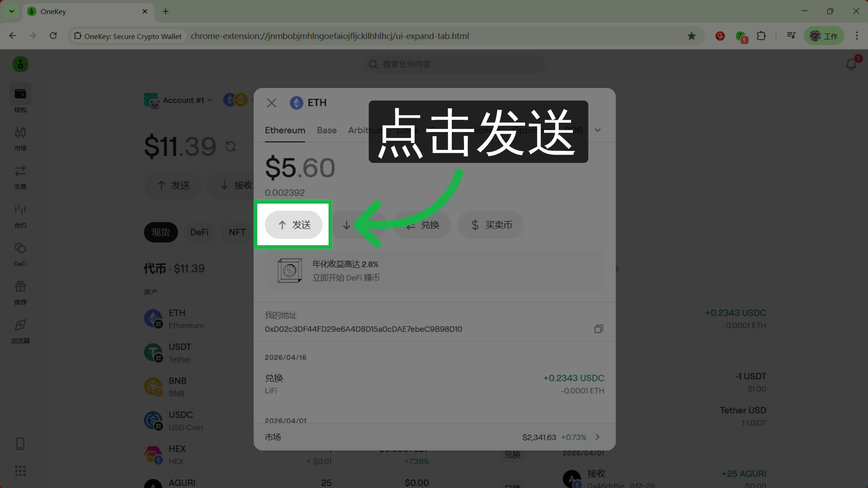Click the 买卖币 button
This screenshot has height=488, width=868.
pyautogui.click(x=491, y=225)
